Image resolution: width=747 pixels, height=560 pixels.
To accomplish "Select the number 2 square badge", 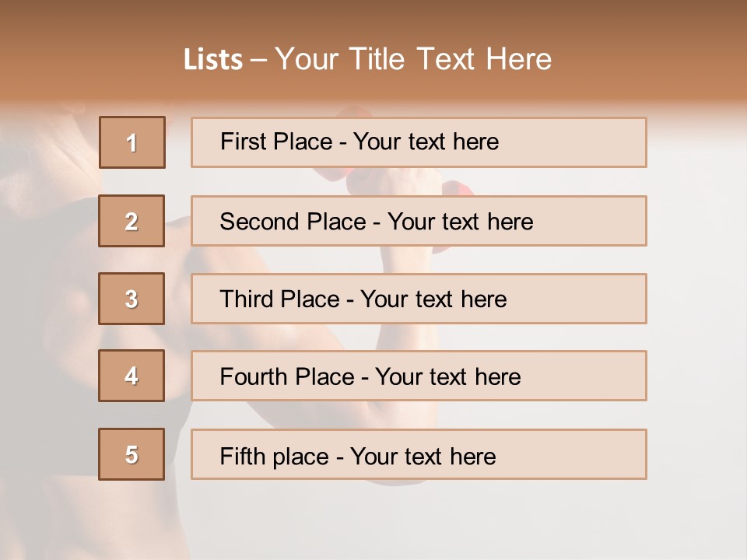I will [x=132, y=221].
